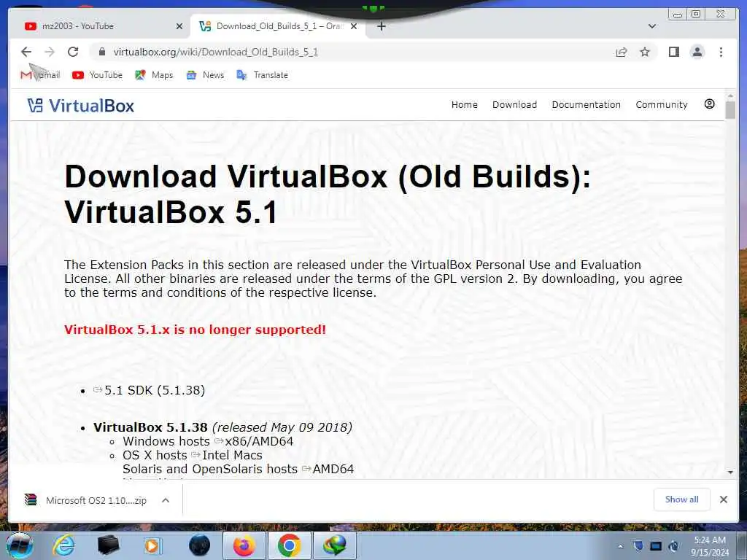Close the Download_Old_Builds_5_1 tab
This screenshot has height=560, width=747.
pyautogui.click(x=354, y=26)
